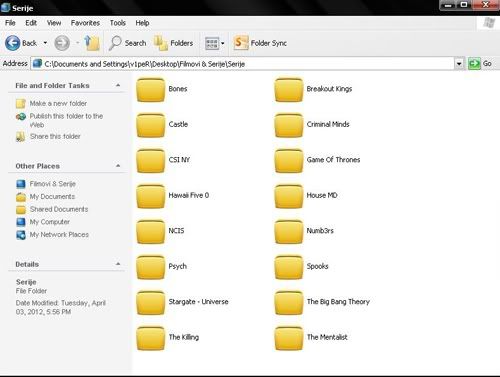Image resolution: width=500 pixels, height=377 pixels.
Task: Click the Serije window title bar icon
Action: click(5, 7)
